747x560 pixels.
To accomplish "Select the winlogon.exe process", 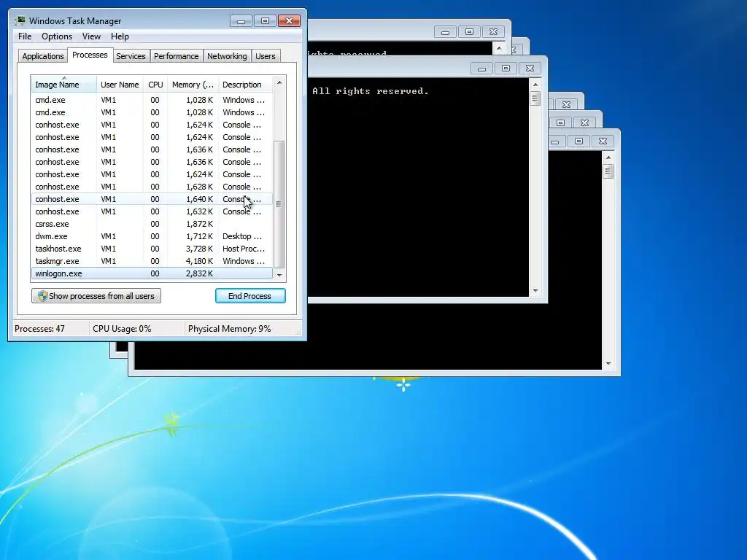I will coord(152,273).
